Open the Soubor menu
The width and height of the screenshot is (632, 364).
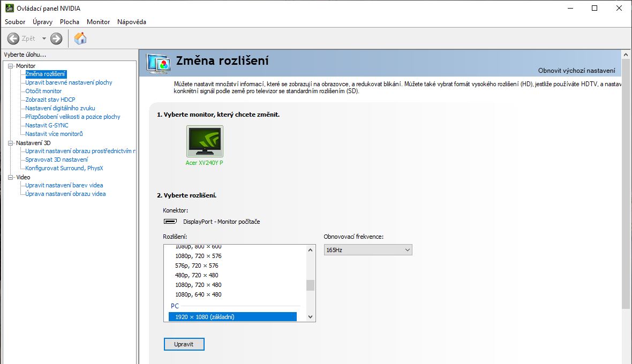tap(15, 22)
